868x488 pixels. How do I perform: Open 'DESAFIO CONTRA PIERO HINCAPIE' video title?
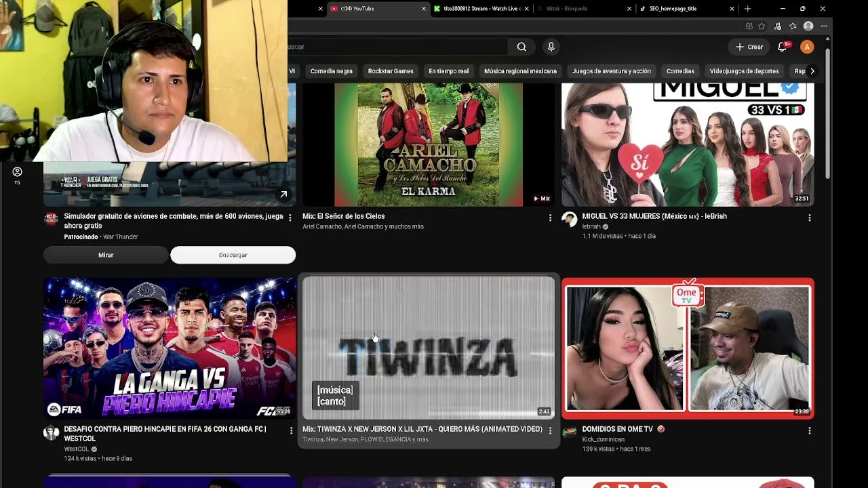click(x=165, y=434)
